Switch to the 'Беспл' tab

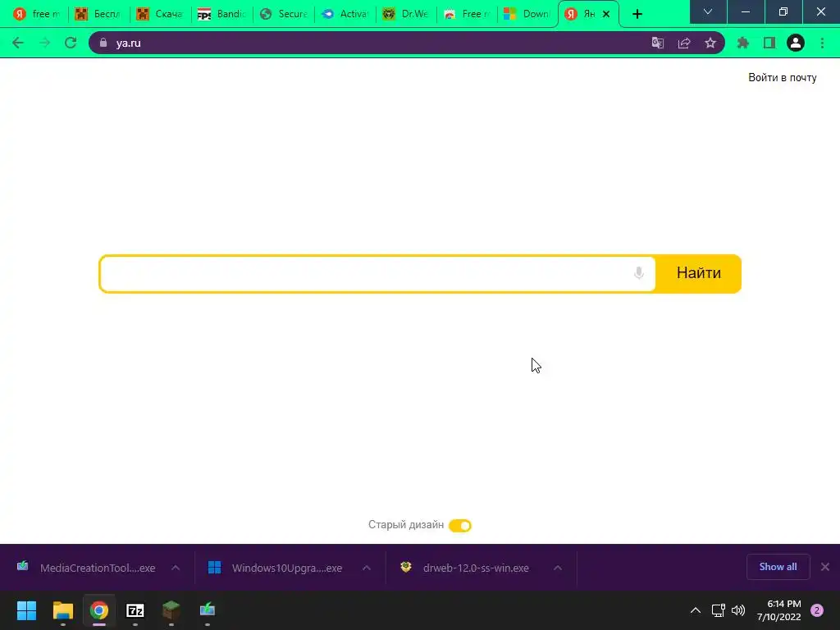(98, 14)
